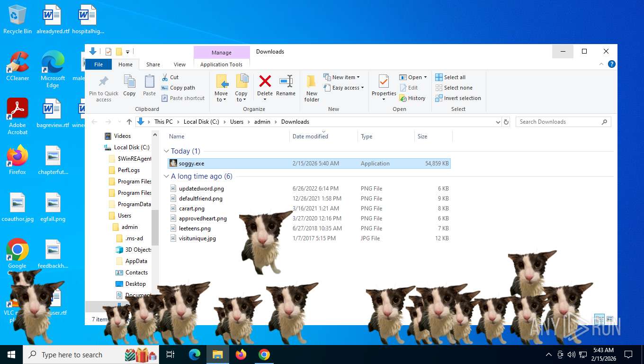Click Paste shortcut in the ribbon

pos(183,98)
